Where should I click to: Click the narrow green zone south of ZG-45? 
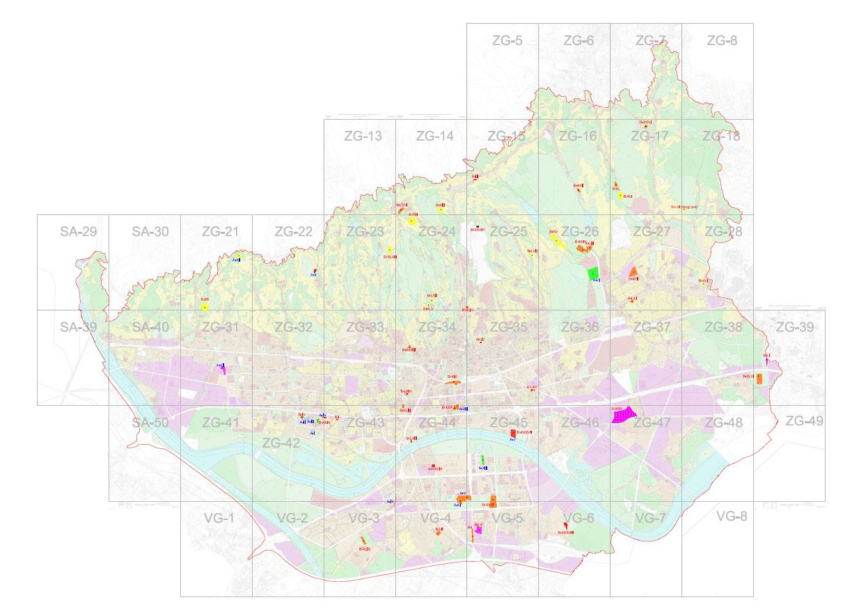pos(482,460)
